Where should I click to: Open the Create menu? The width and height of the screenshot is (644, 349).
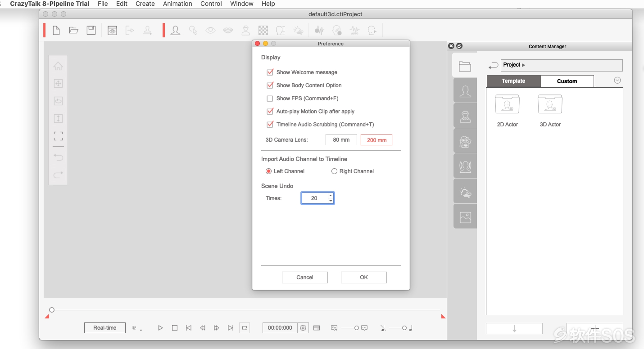[145, 4]
